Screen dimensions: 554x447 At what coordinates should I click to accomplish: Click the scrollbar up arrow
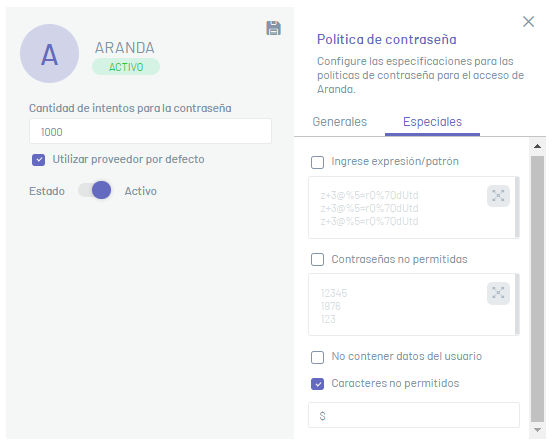pos(537,146)
